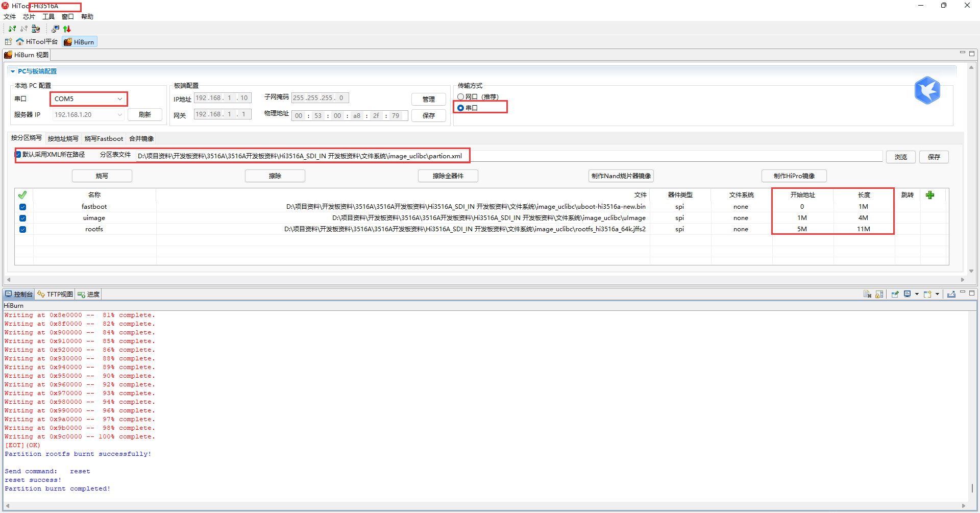Open the 工具 menu
The height and width of the screenshot is (513, 980).
[x=48, y=17]
